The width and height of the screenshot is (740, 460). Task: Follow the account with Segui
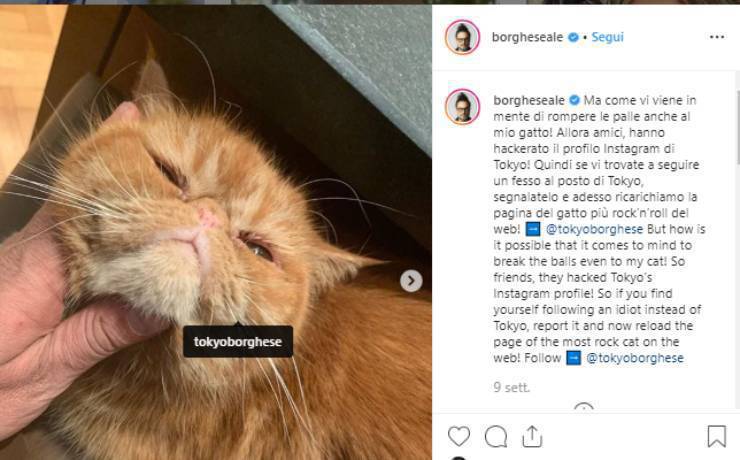(x=607, y=37)
